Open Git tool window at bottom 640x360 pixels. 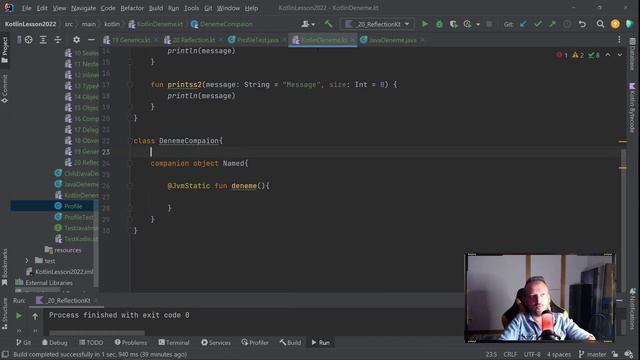pos(23,342)
